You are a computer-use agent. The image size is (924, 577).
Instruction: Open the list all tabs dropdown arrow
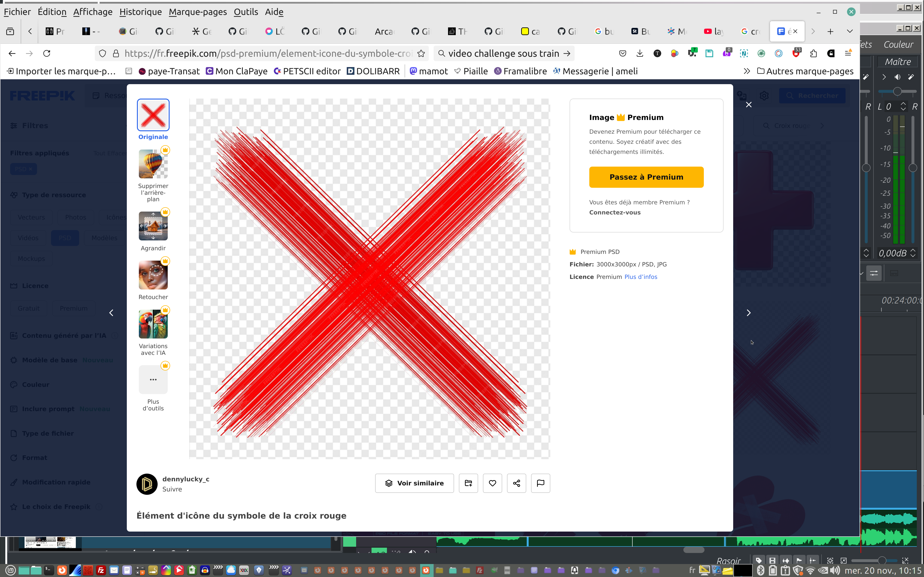[850, 31]
